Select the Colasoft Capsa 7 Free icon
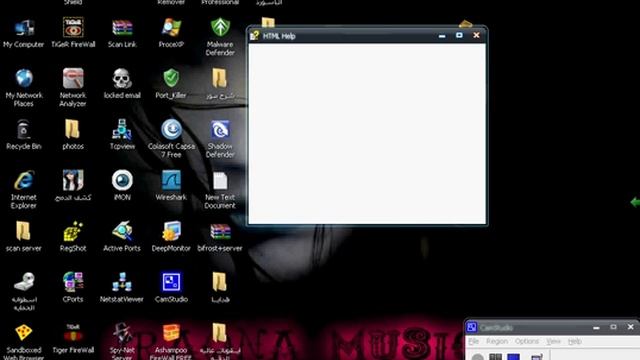This screenshot has width=640, height=360. pyautogui.click(x=171, y=129)
